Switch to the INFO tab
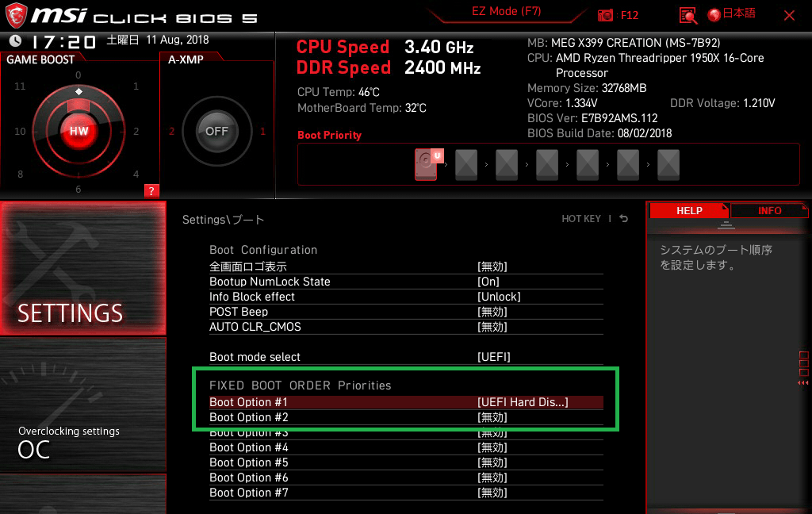This screenshot has height=514, width=812. point(769,211)
